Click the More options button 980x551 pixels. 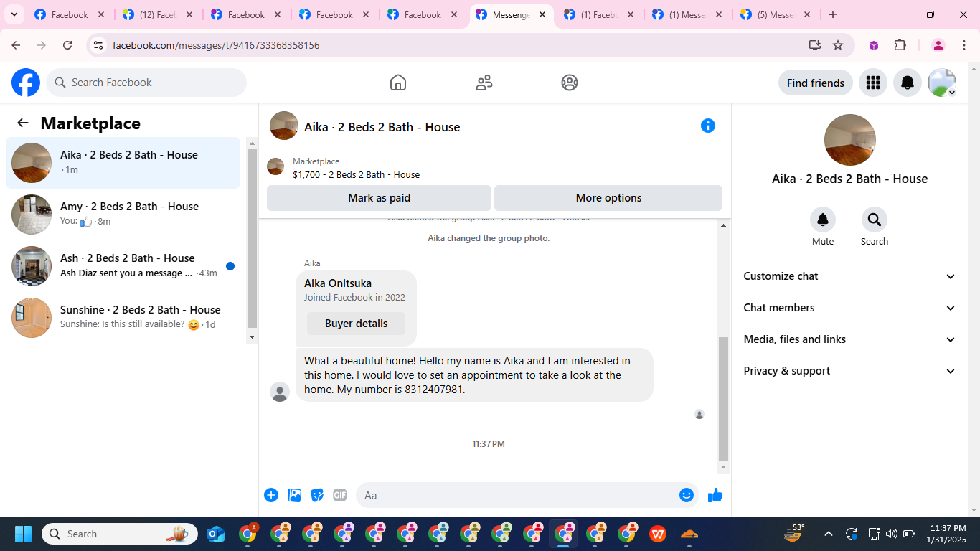[608, 198]
